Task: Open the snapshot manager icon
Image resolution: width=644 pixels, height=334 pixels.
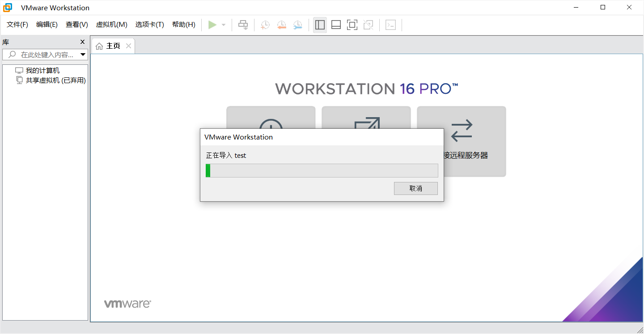Action: [x=297, y=25]
